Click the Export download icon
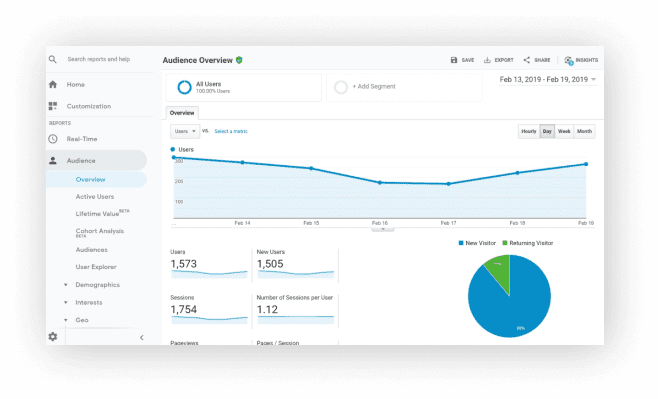 pyautogui.click(x=487, y=60)
